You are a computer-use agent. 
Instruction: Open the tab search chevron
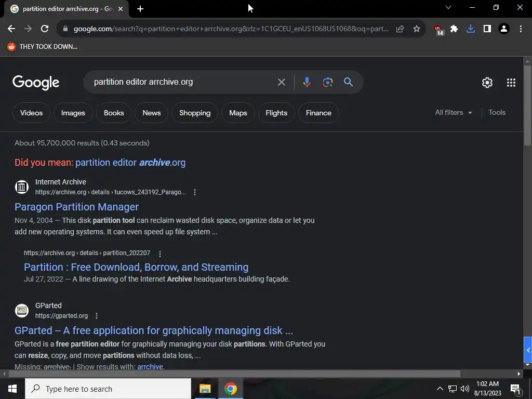(448, 7)
